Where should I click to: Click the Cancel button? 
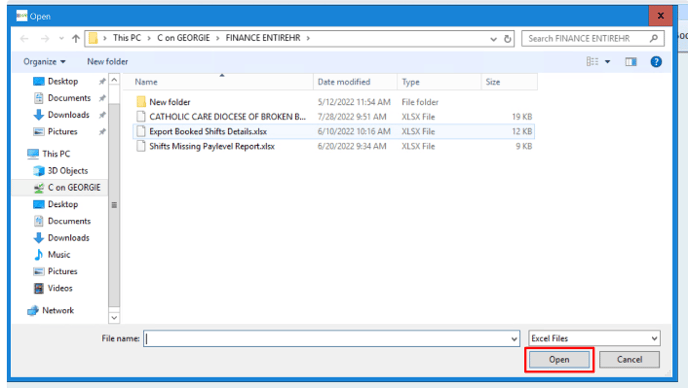[x=629, y=359]
